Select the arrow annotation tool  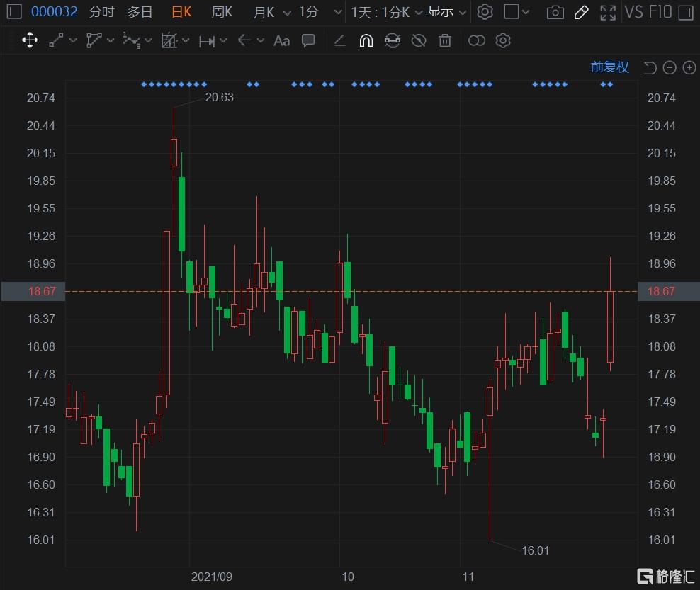244,40
